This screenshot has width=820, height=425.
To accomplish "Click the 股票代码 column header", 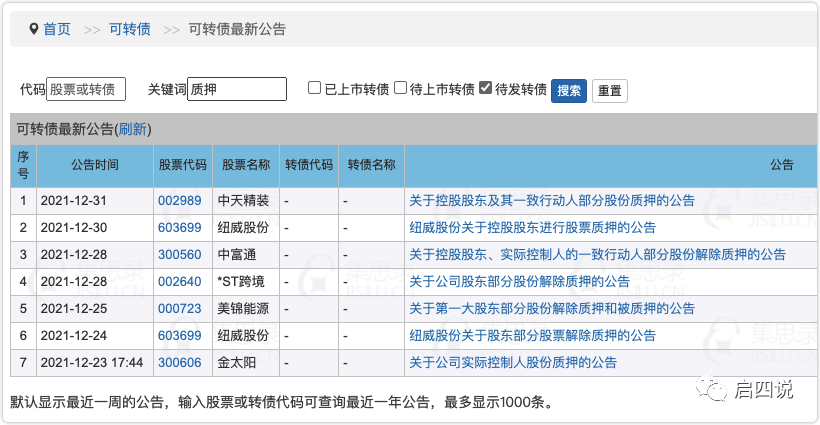I will point(183,165).
